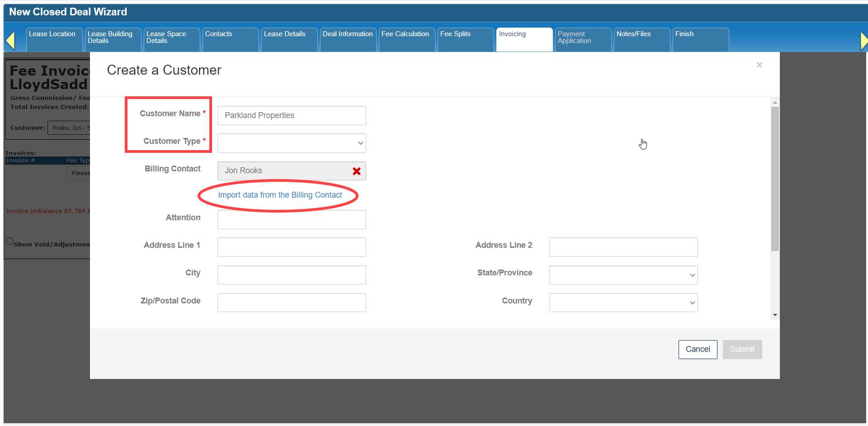Remove Jon Rooks with the red X icon
Image resolution: width=868 pixels, height=426 pixels.
tap(357, 171)
